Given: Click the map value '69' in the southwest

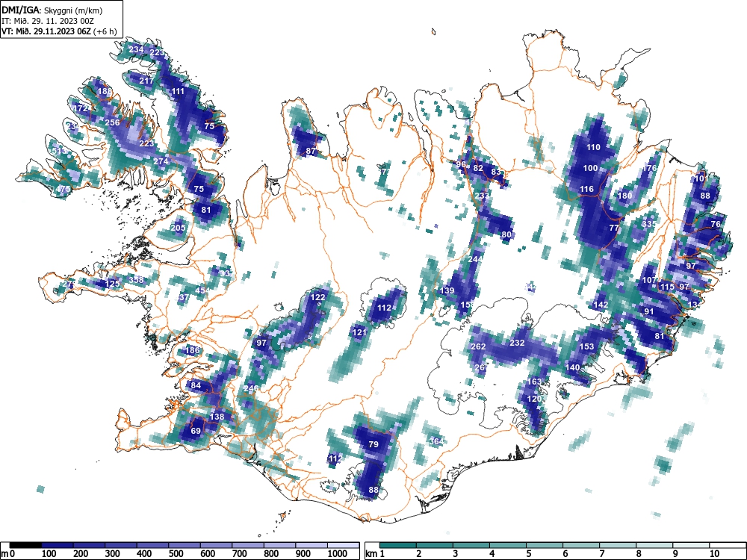Looking at the screenshot, I should click(196, 431).
